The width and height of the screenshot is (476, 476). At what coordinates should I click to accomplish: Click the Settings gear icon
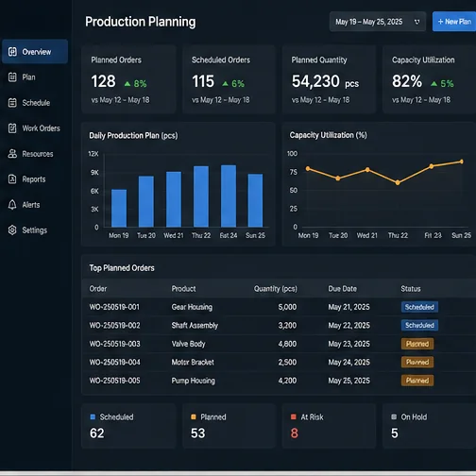click(12, 230)
